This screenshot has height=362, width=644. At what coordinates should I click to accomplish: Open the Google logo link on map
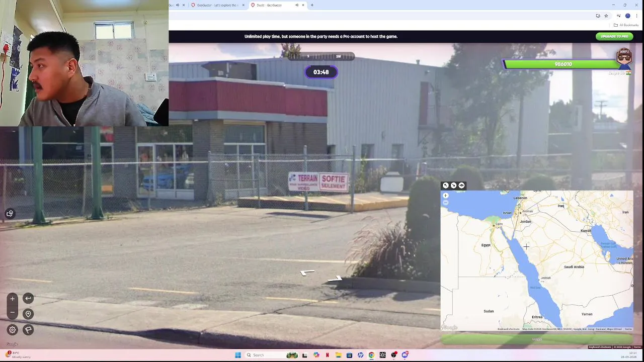coord(450,327)
